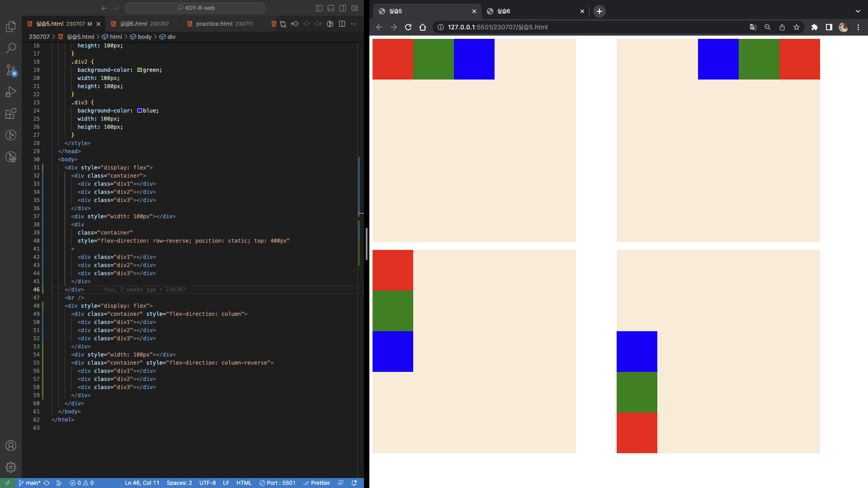Reload the page in Chrome

point(408,27)
